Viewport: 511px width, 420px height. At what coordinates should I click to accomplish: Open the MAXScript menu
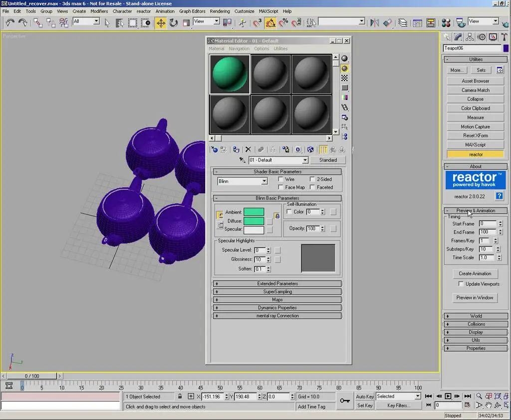(x=268, y=11)
